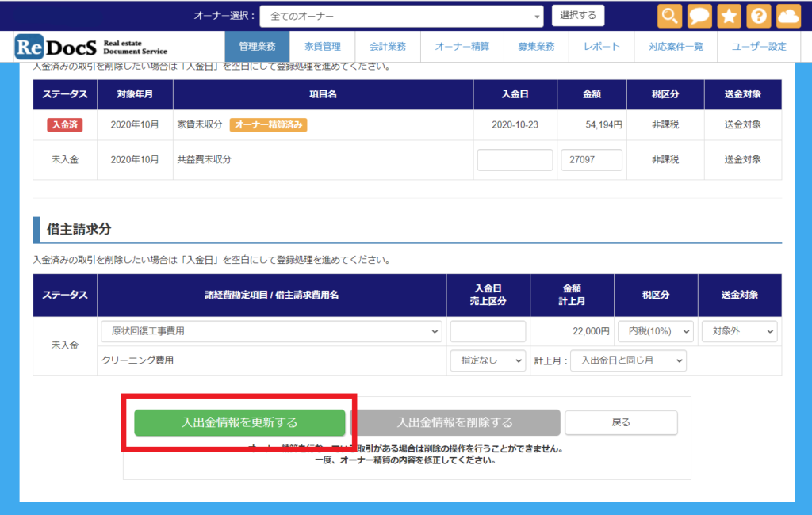The width and height of the screenshot is (812, 515).
Task: Go to the オーナー精算 tab
Action: click(462, 47)
